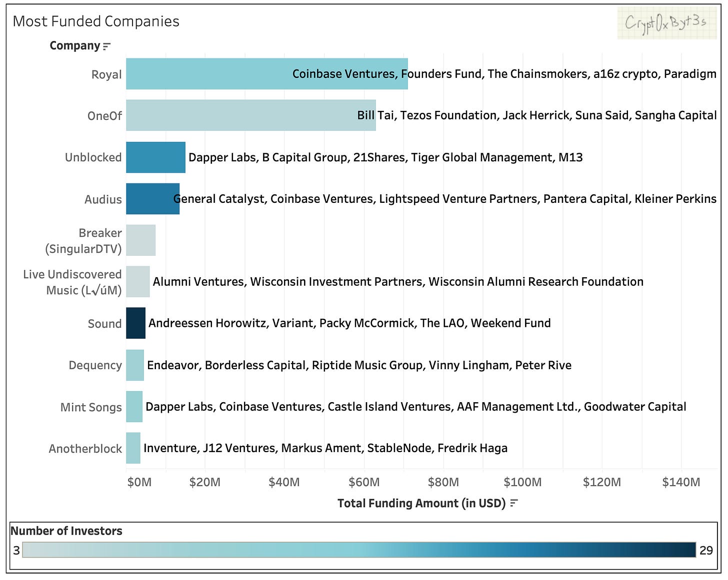Click the $120M axis tick label
Image resolution: width=728 pixels, height=580 pixels.
tap(602, 482)
